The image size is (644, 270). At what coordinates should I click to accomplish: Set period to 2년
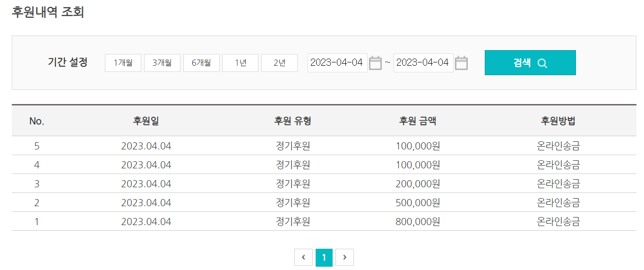[280, 63]
